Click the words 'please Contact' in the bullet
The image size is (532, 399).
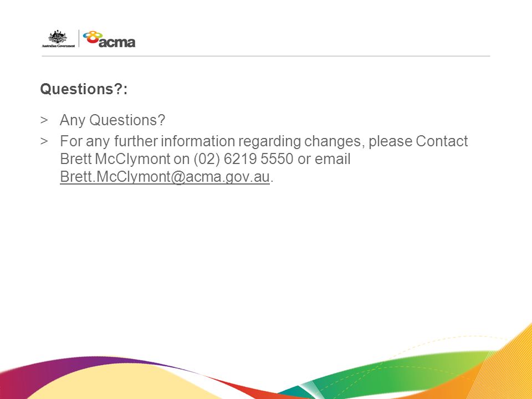[418, 141]
